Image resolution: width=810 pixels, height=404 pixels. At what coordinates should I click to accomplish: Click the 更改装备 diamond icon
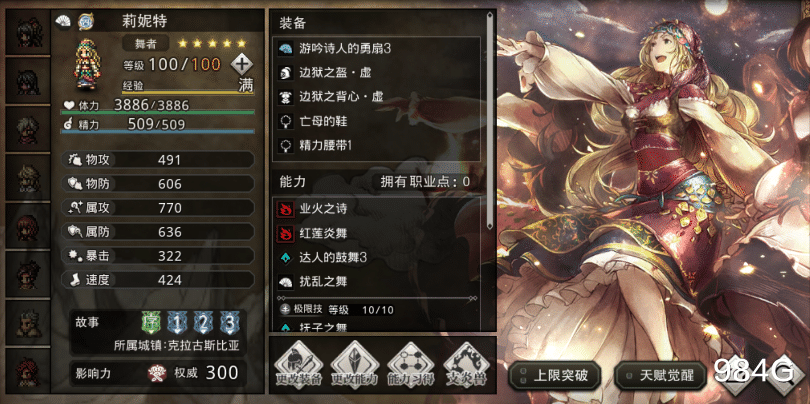tap(298, 366)
